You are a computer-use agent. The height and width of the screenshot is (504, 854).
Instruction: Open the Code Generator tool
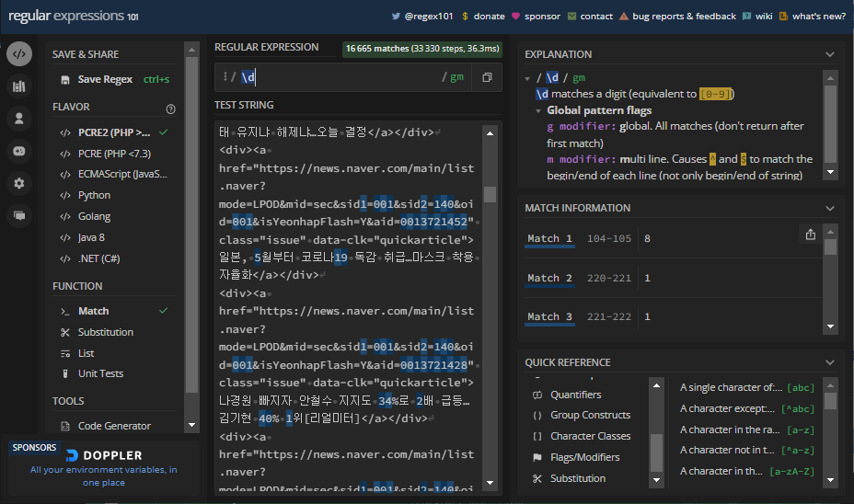[114, 426]
